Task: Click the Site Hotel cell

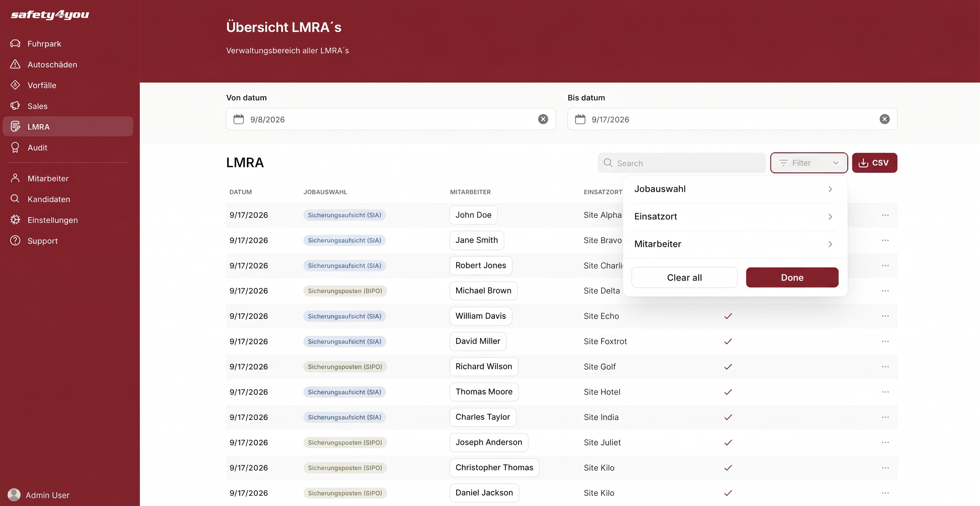Action: tap(602, 392)
